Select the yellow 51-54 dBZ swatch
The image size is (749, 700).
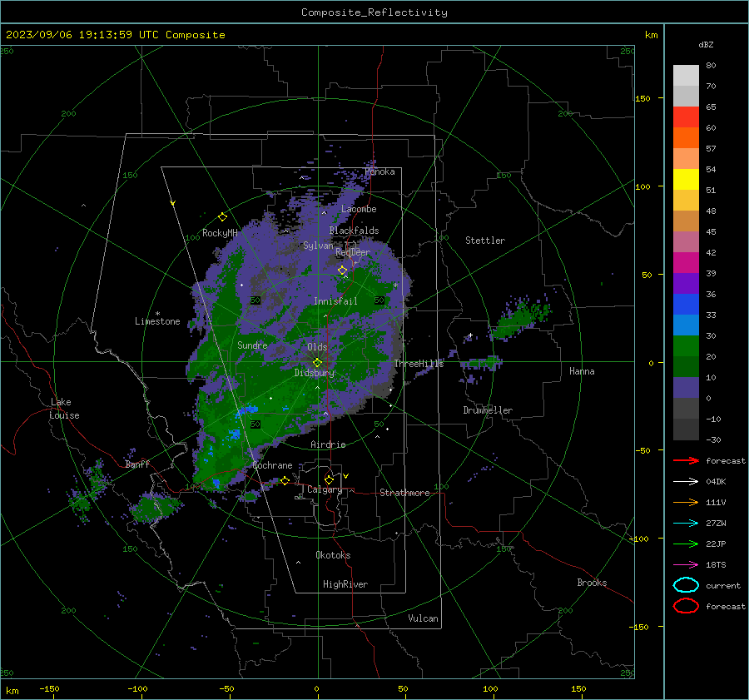click(686, 180)
